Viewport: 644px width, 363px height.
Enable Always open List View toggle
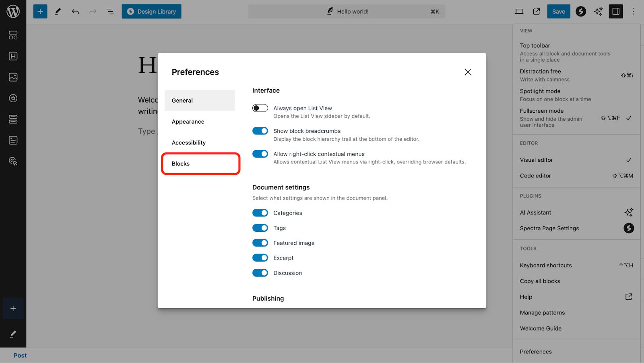tap(260, 108)
